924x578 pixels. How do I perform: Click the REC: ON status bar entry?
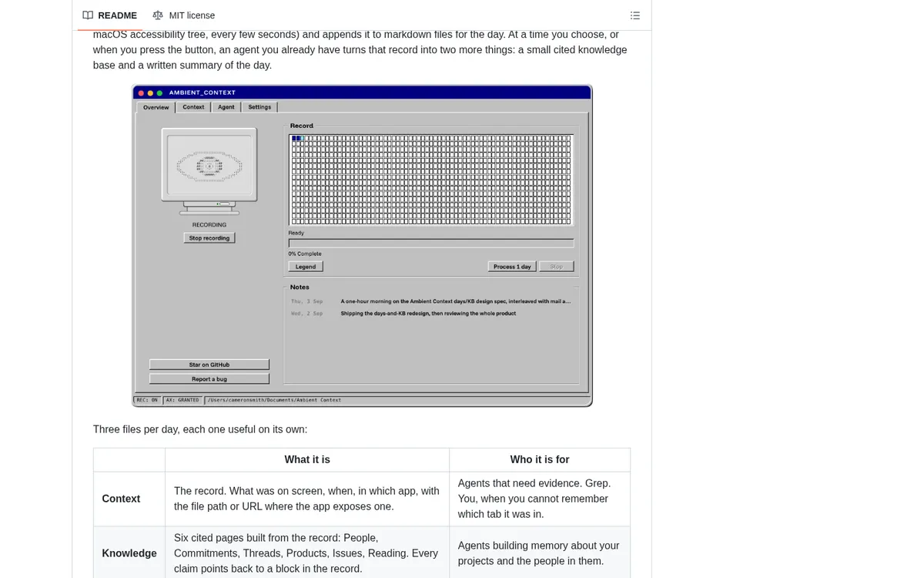click(147, 400)
